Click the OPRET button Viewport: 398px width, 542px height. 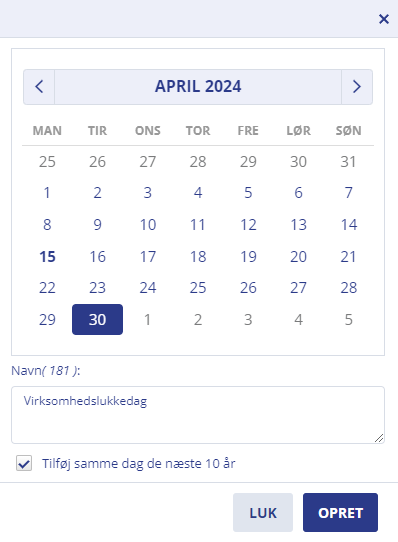pyautogui.click(x=340, y=513)
